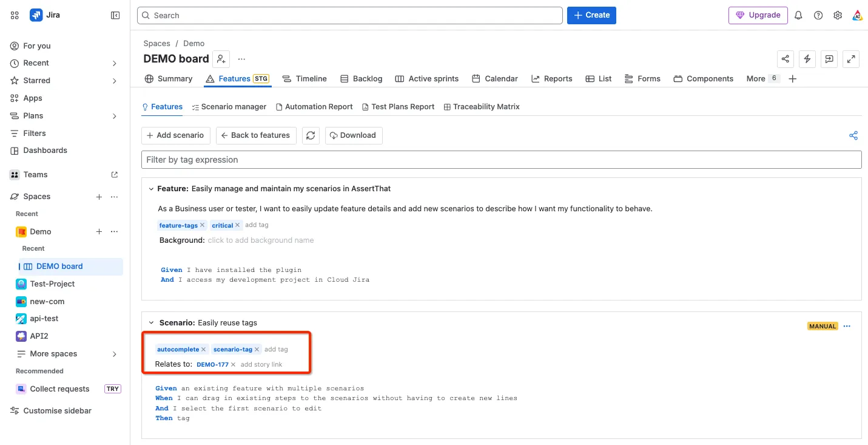The image size is (868, 445).
Task: Open the app switcher grid icon
Action: coord(15,15)
